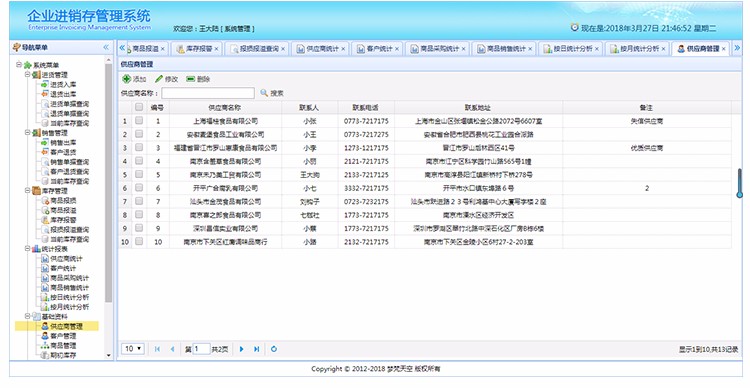Open 商品管理 in the navigation tree
The image size is (750, 388).
63,345
